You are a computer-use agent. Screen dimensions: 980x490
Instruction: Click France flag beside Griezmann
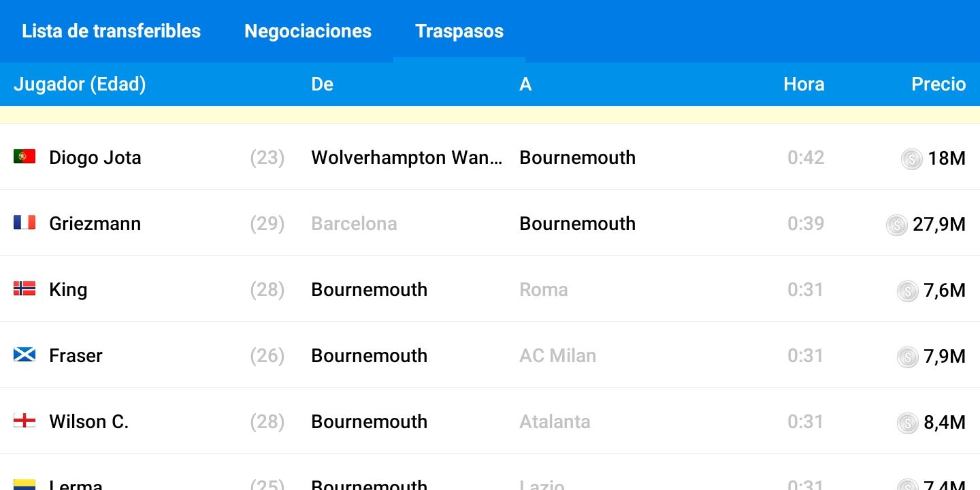(x=24, y=223)
